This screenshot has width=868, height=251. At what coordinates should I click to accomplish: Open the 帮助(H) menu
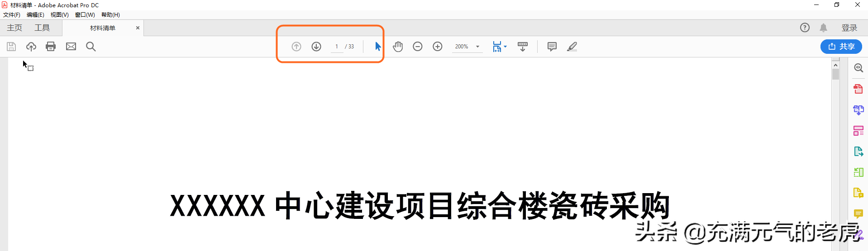[x=110, y=15]
